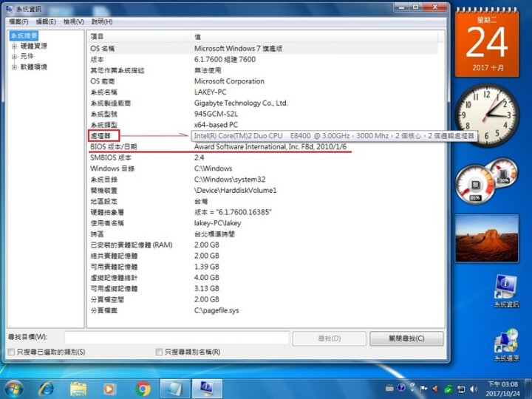Click the orange speaker audio manager tray icon

(x=435, y=389)
